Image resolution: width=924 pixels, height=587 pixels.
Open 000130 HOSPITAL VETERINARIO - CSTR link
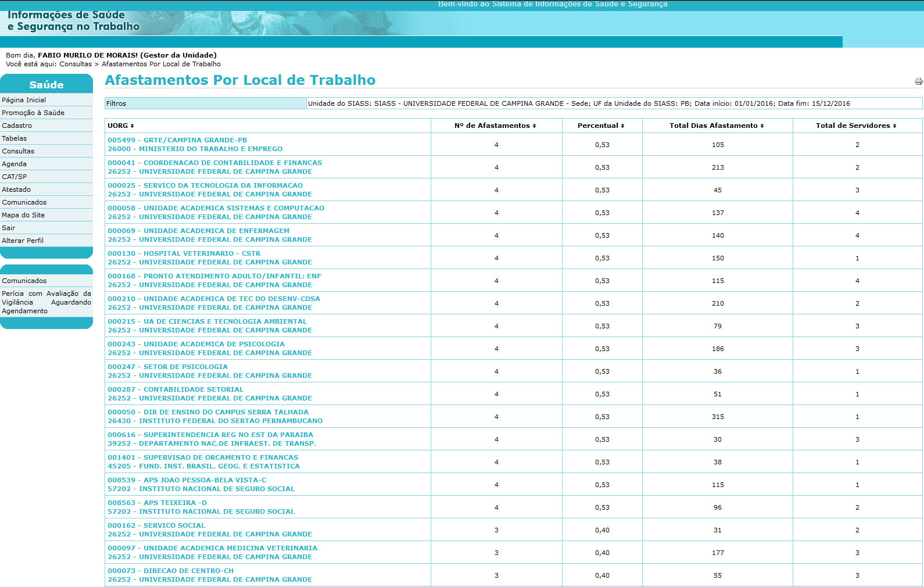click(x=184, y=253)
